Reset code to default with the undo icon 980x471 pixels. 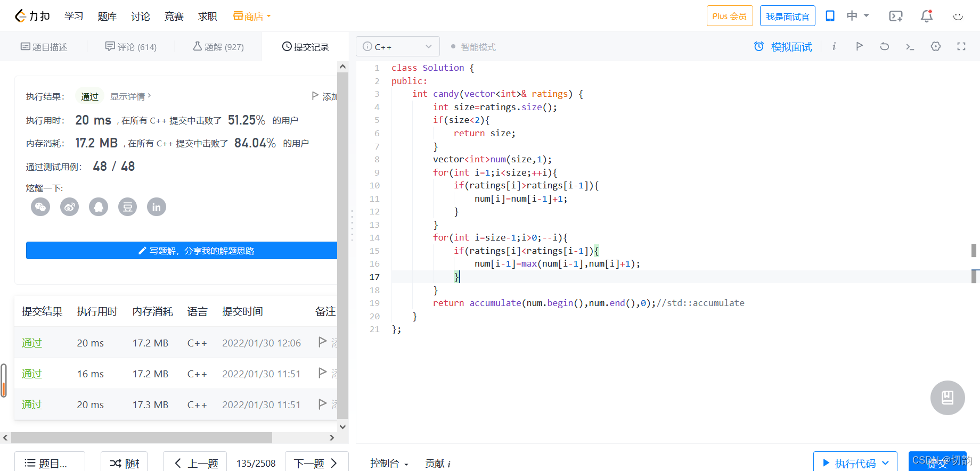click(x=885, y=46)
